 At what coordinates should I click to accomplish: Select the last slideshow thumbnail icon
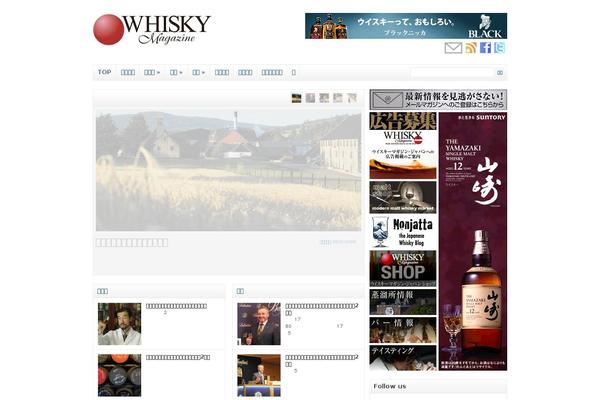pyautogui.click(x=352, y=98)
